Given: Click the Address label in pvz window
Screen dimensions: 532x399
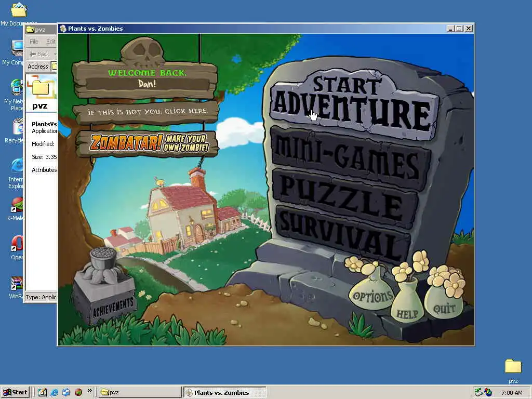Looking at the screenshot, I should 37,66.
